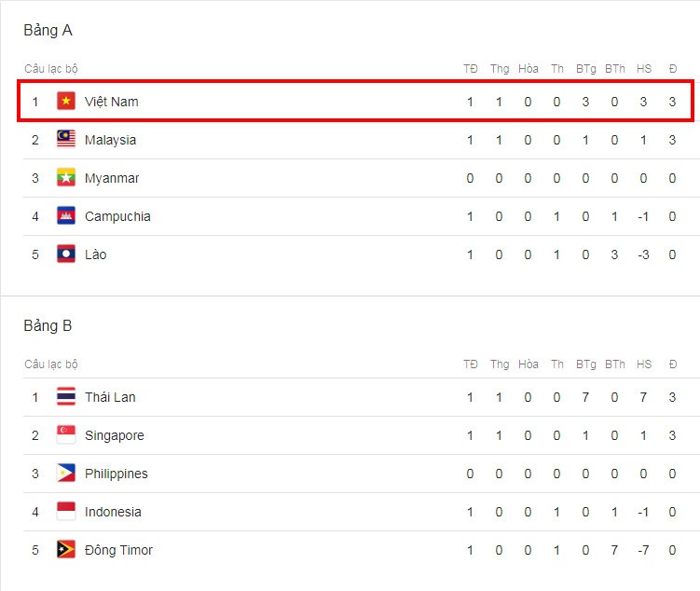Open the Đông Timor team name
700x591 pixels.
(x=118, y=550)
